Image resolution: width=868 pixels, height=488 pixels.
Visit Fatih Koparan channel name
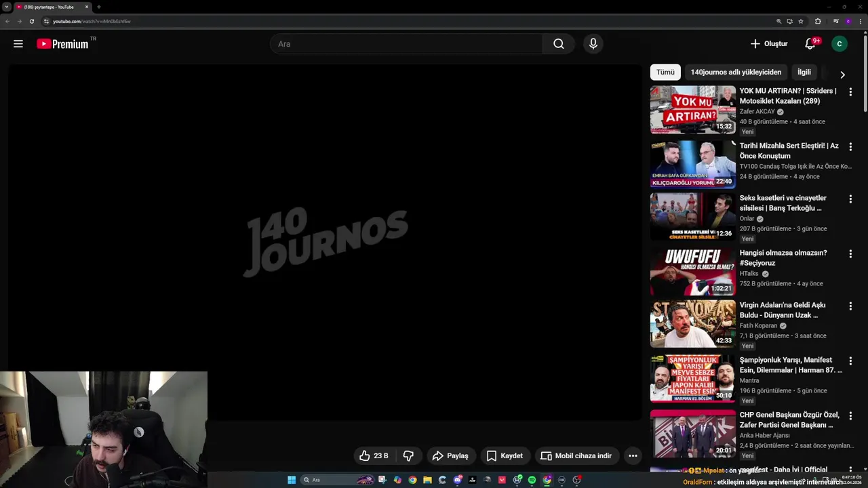pyautogui.click(x=759, y=325)
